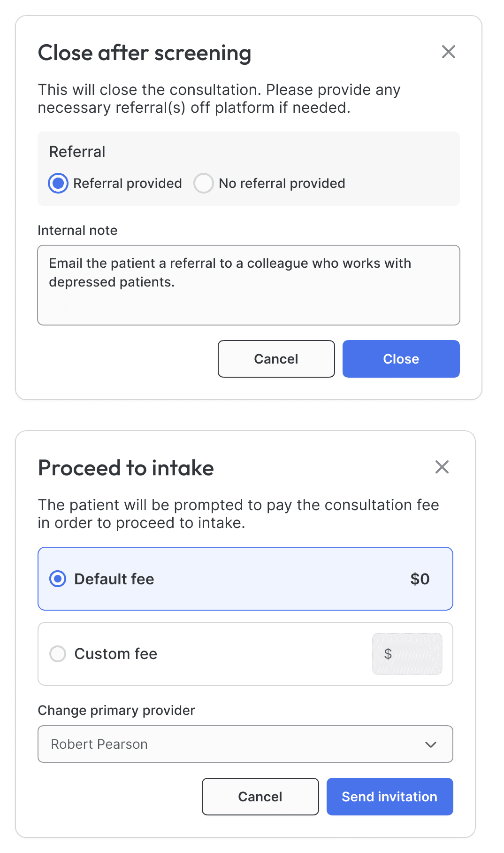Click the $0 default fee amount

click(420, 579)
